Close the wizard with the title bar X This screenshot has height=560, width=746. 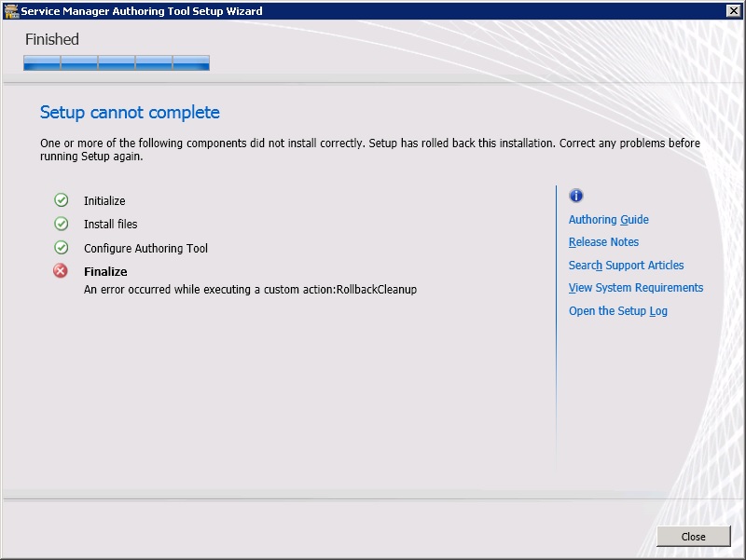[733, 10]
